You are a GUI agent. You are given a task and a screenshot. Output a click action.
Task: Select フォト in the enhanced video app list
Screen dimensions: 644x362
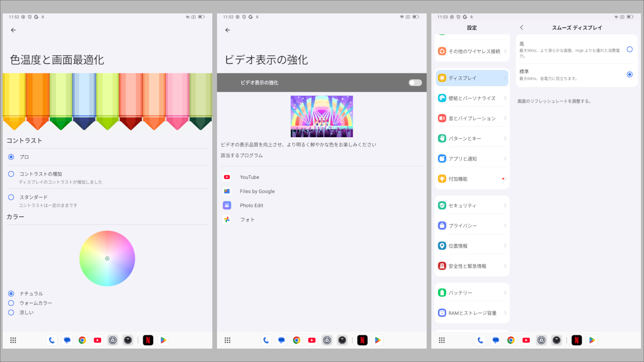pos(247,220)
